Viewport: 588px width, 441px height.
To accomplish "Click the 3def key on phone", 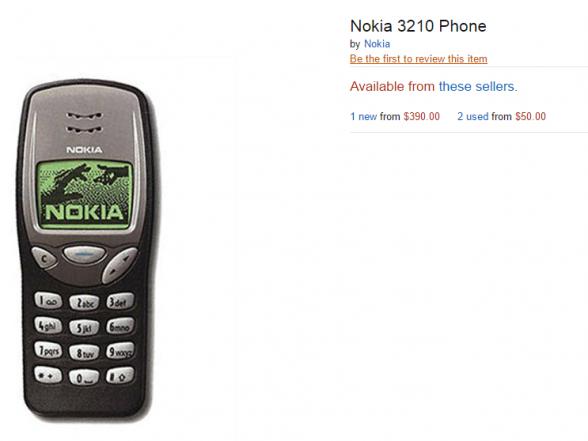I will pyautogui.click(x=120, y=301).
